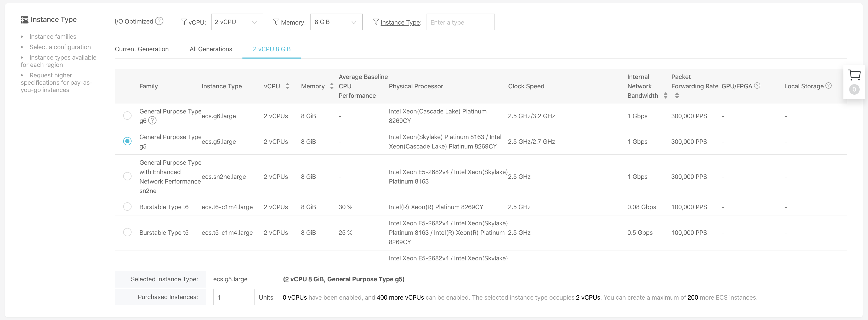The height and width of the screenshot is (320, 868).
Task: Switch to the All Generations tab
Action: click(x=211, y=49)
